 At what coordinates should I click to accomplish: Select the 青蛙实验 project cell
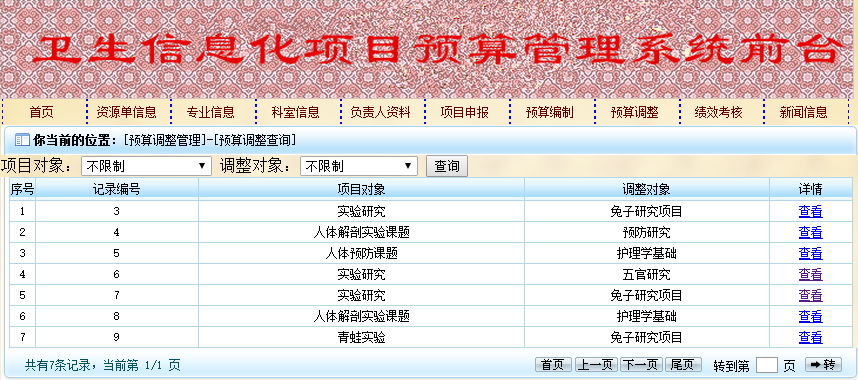click(361, 337)
